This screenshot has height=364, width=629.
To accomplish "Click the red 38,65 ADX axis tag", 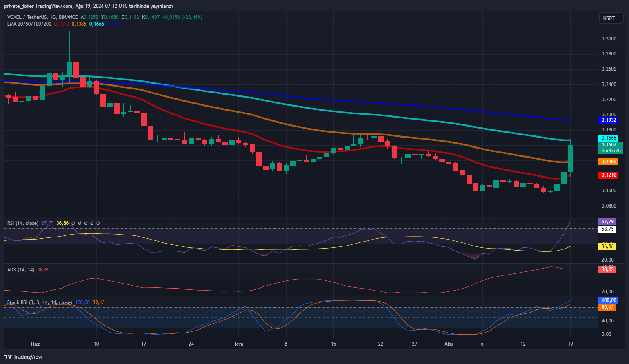I will [607, 269].
